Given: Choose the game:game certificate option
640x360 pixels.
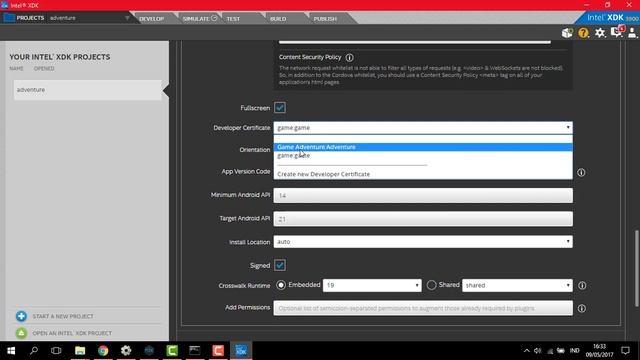Looking at the screenshot, I should point(423,156).
